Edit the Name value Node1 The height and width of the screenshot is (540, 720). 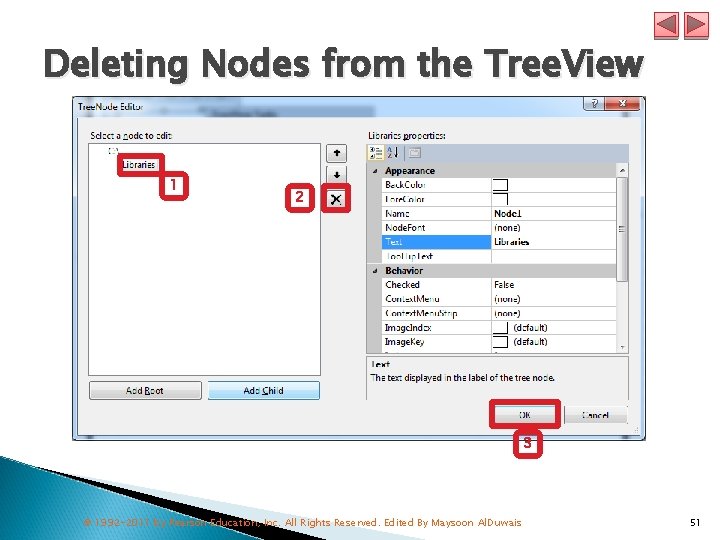553,214
